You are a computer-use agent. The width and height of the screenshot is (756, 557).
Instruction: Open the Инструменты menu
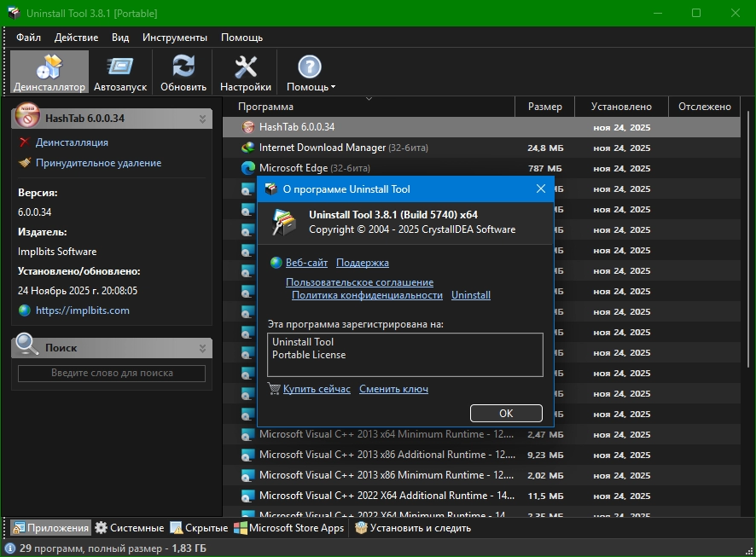tap(175, 38)
